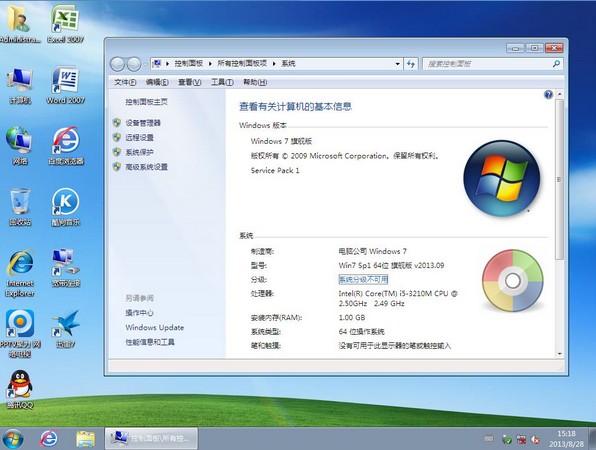Open the 百度浏览器 desktop shortcut
Image resolution: width=596 pixels, height=450 pixels.
[65, 146]
